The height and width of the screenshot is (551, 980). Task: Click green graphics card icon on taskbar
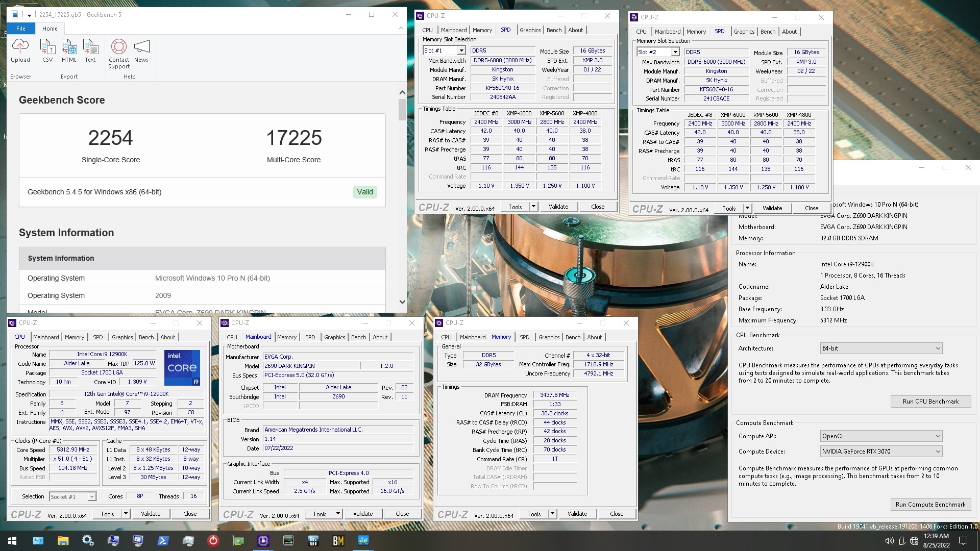238,541
